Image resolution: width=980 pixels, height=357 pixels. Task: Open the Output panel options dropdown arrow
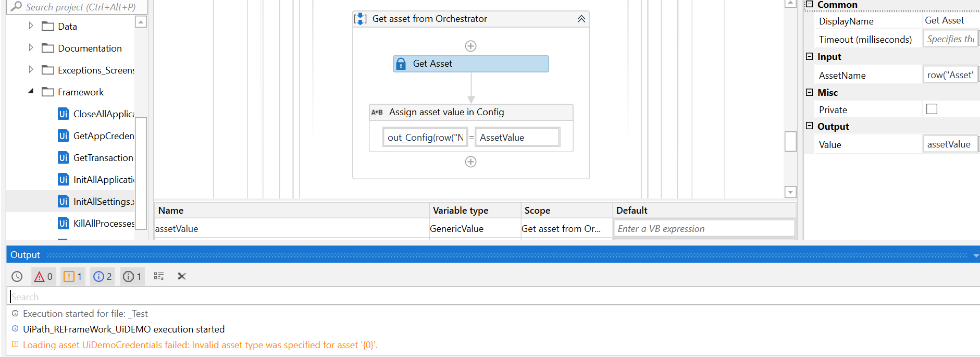click(x=976, y=255)
